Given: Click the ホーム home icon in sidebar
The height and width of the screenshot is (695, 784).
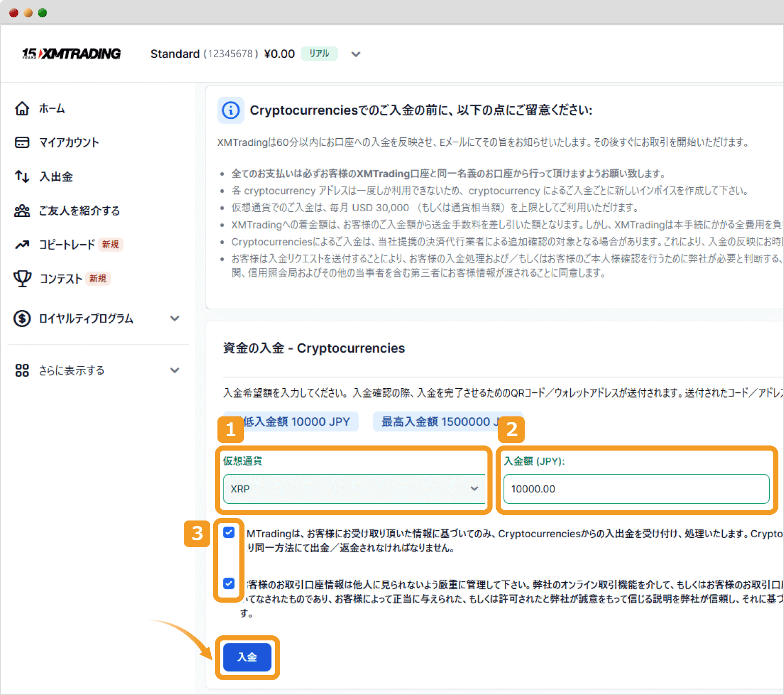Looking at the screenshot, I should [22, 108].
